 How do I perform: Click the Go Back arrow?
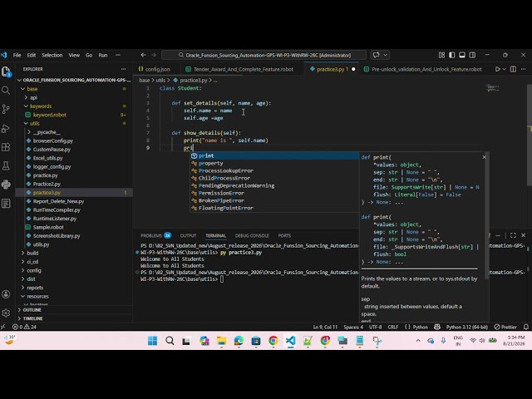coord(143,55)
